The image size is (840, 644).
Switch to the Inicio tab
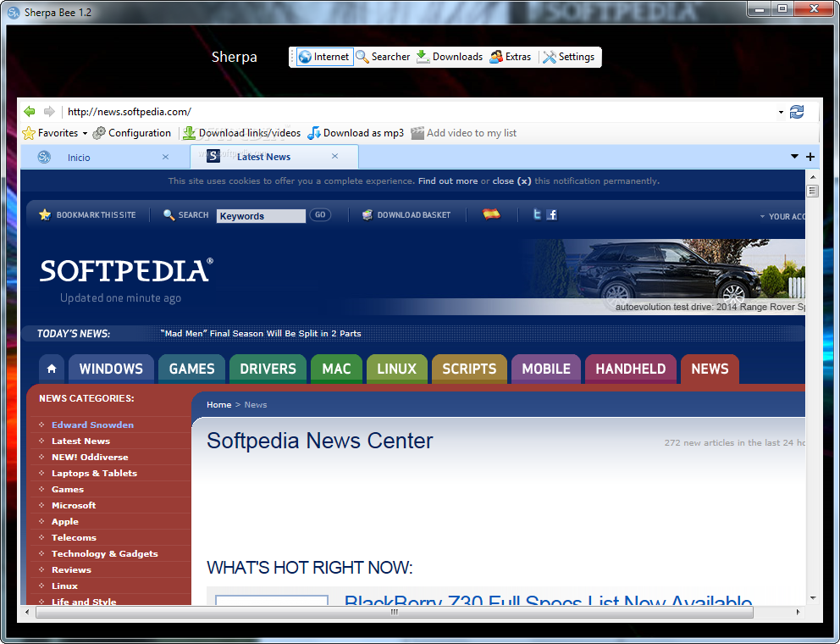click(78, 157)
